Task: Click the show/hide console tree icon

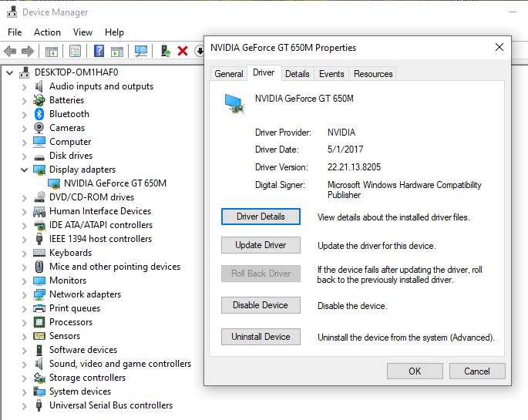Action: pos(52,52)
